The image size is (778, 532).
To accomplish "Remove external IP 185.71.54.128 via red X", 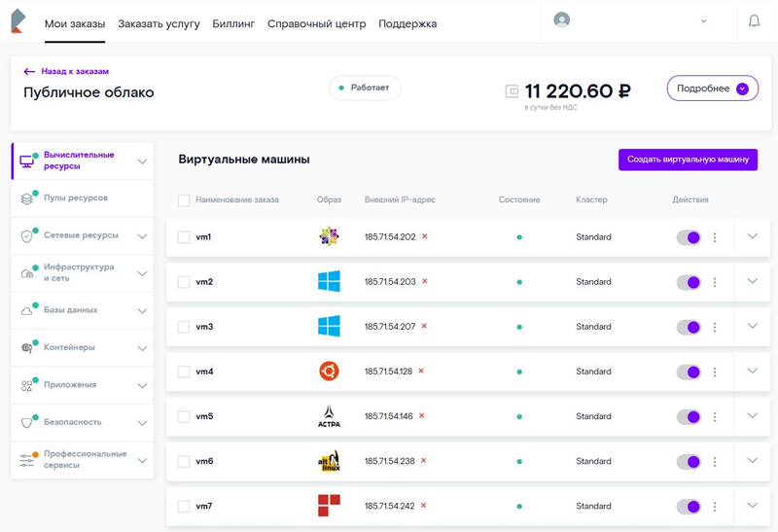I will point(421,371).
